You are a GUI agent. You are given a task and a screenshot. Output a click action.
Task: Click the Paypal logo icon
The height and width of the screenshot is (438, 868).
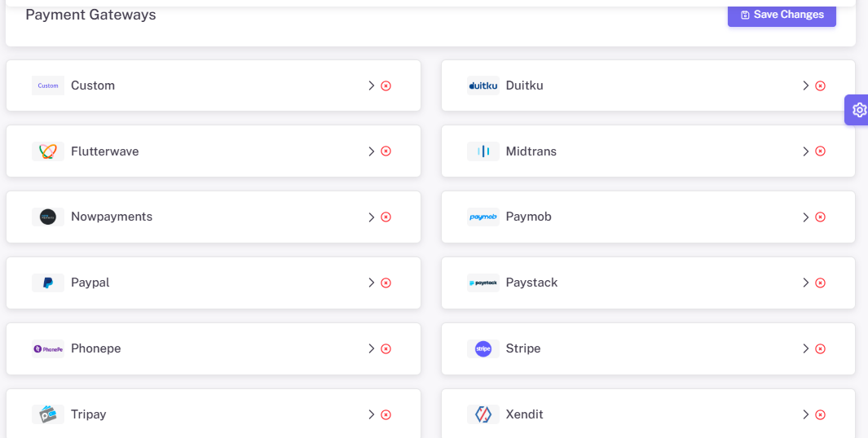coord(48,283)
